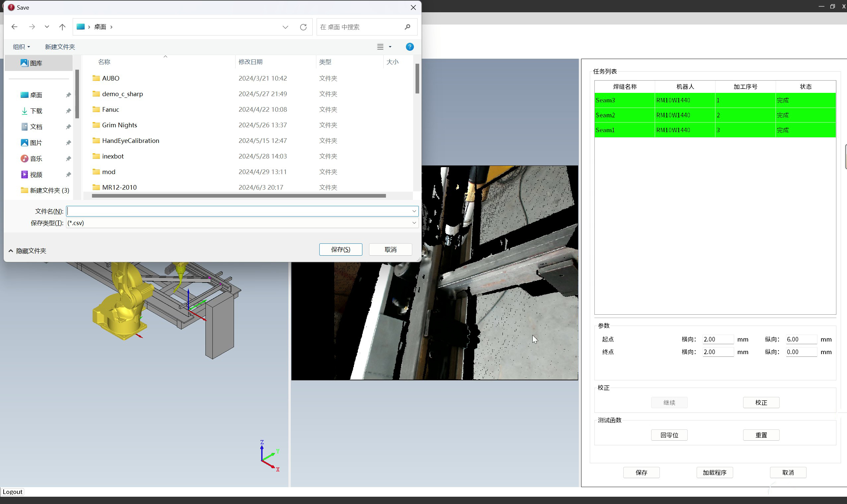Image resolution: width=847 pixels, height=504 pixels.
Task: Refresh the 桌面 folder view
Action: pyautogui.click(x=303, y=27)
